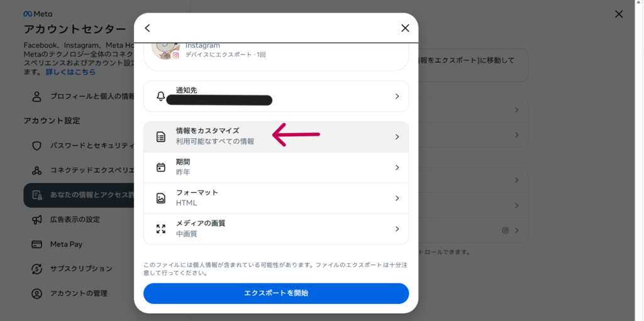Screen dimensions: 644x321
Task: Click the file icon beside フォーマット
Action: (x=161, y=198)
